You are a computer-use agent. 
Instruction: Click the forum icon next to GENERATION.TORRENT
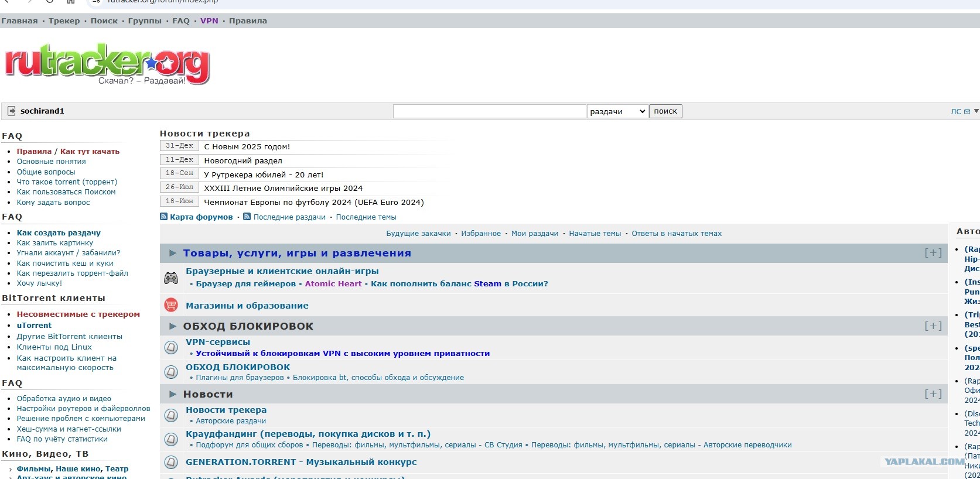point(171,463)
